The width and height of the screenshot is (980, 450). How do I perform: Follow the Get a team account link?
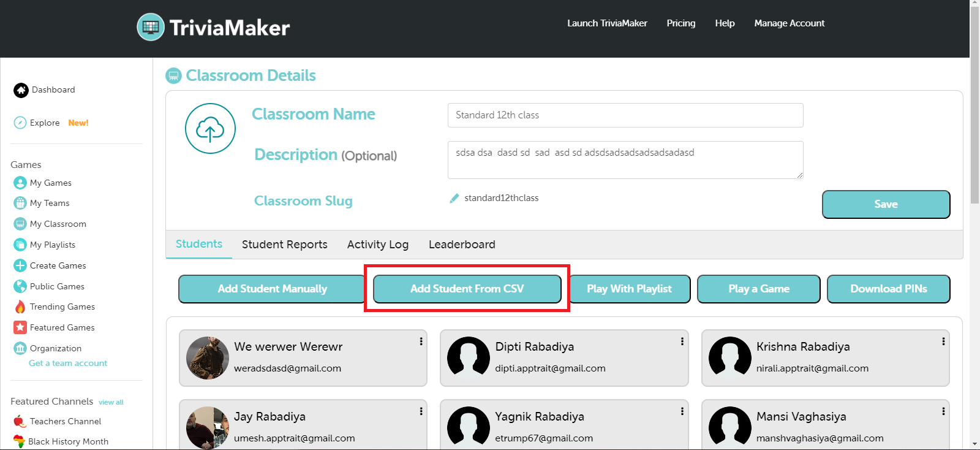coord(68,363)
